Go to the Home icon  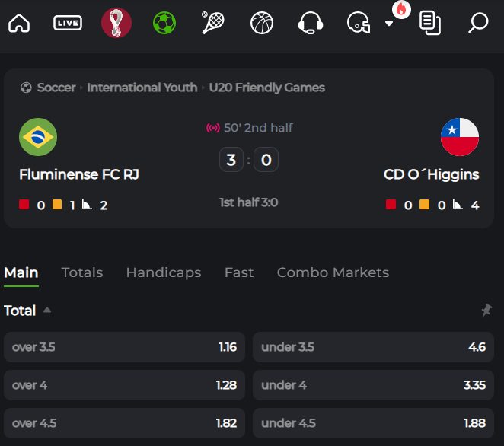click(x=19, y=23)
